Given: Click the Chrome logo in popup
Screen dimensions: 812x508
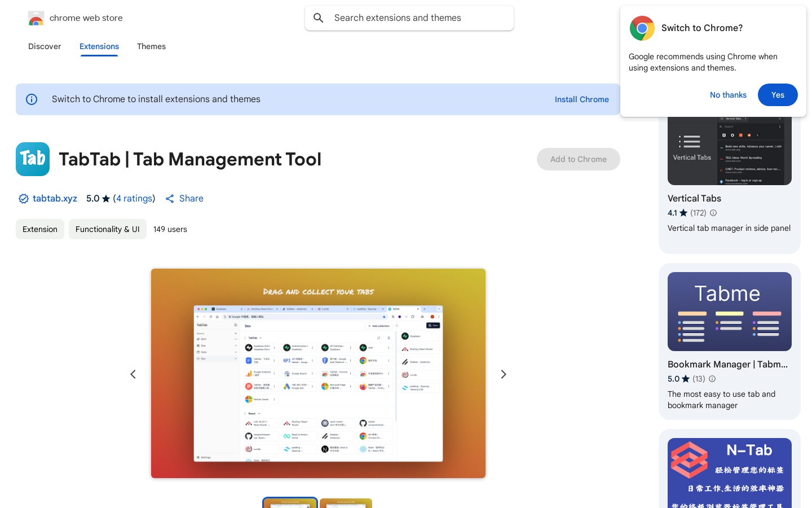Looking at the screenshot, I should (642, 28).
